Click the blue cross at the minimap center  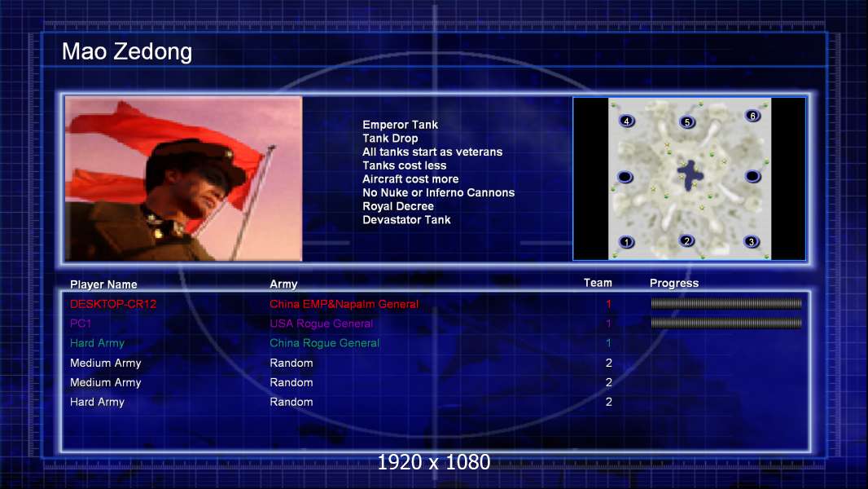pos(690,175)
